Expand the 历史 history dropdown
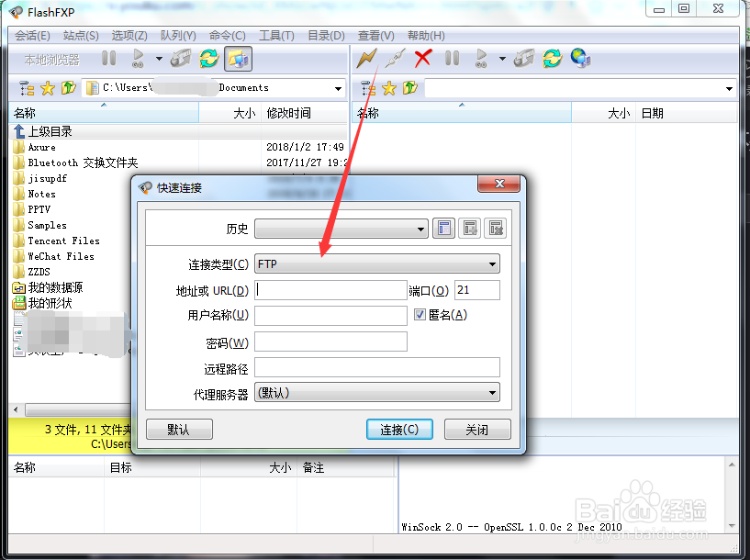This screenshot has width=750, height=560. coord(419,227)
